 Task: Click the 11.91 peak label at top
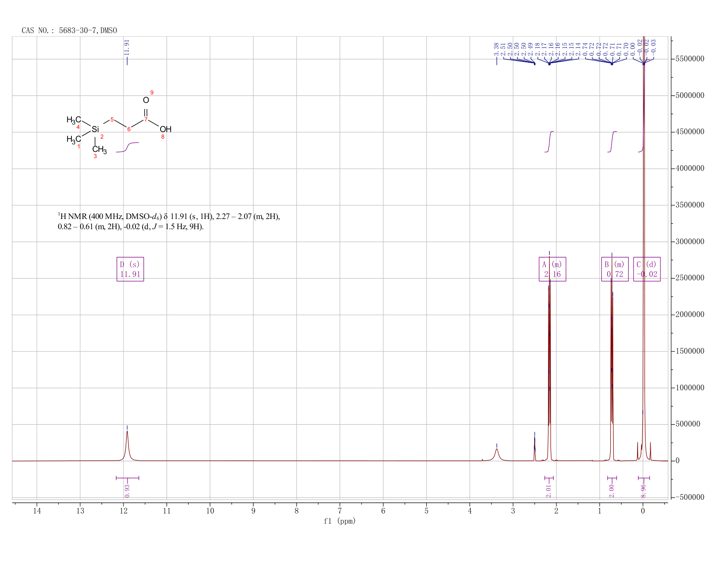point(127,47)
